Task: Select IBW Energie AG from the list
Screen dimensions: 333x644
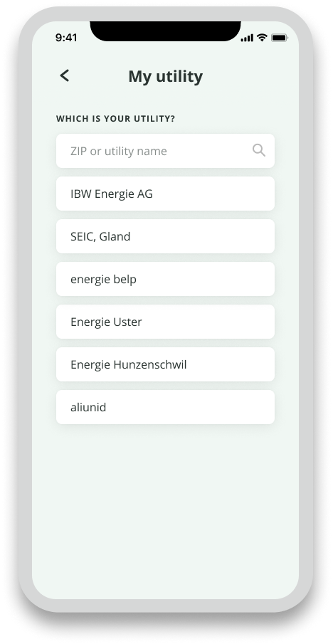Action: (x=165, y=194)
